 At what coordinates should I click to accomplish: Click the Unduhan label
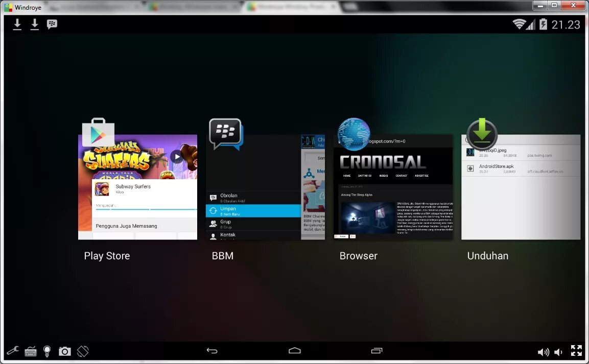point(487,256)
